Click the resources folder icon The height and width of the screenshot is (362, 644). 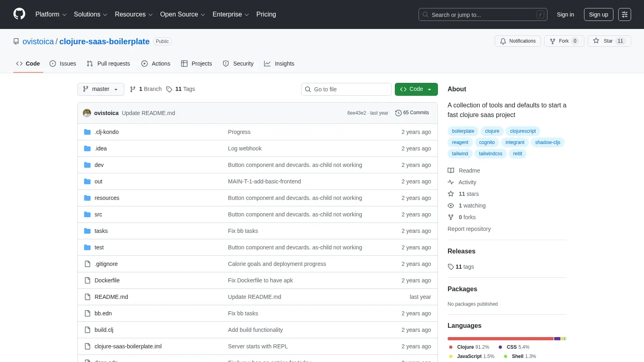pyautogui.click(x=87, y=198)
